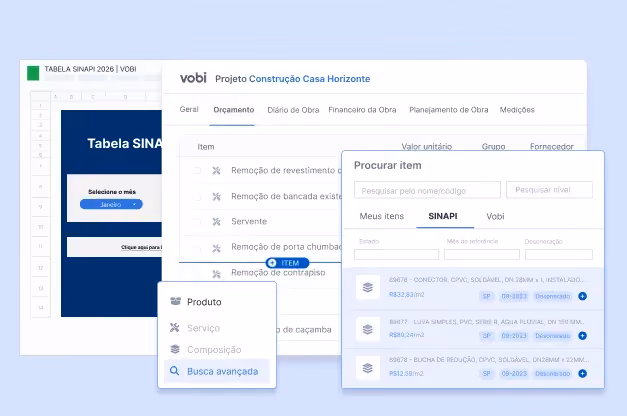
Task: Open the Financeiro da Obra tab
Action: pos(362,110)
